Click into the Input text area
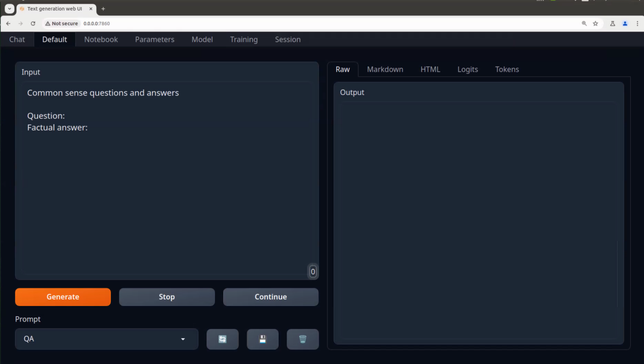This screenshot has width=644, height=364. tap(167, 178)
